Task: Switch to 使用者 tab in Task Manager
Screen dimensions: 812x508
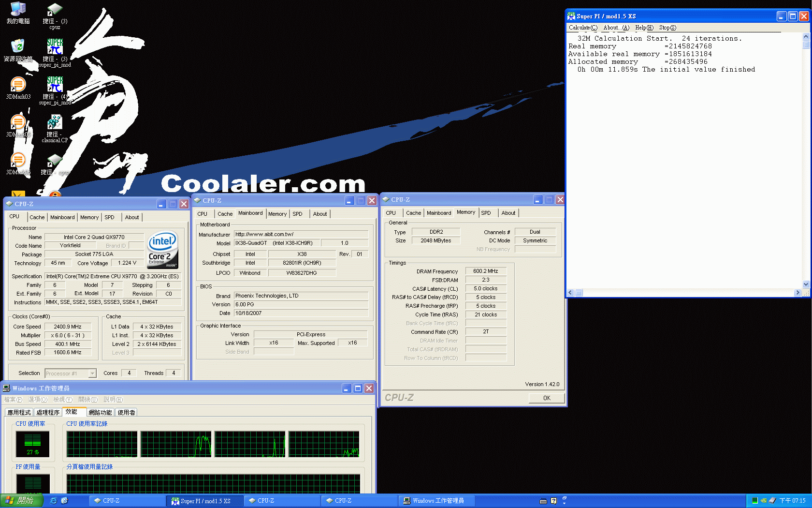Action: coord(126,412)
